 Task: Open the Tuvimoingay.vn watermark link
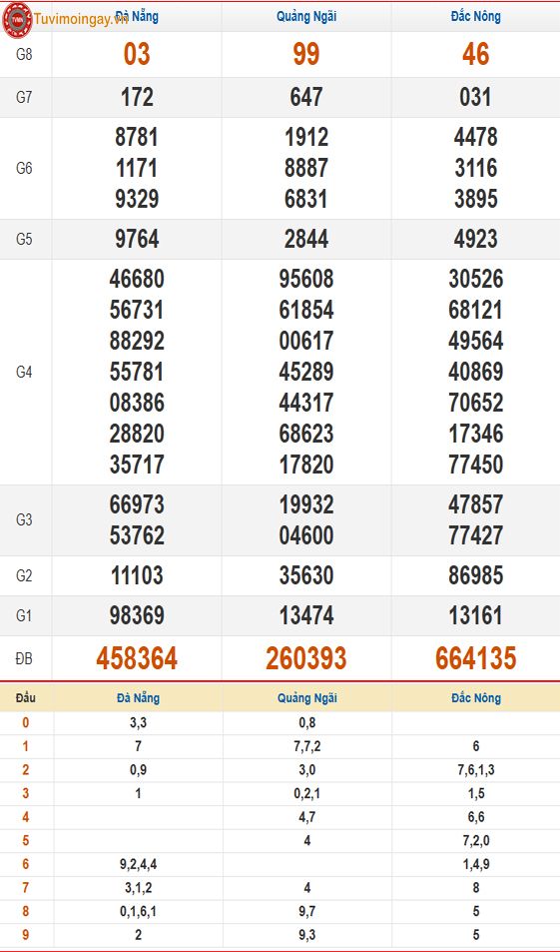(x=81, y=19)
